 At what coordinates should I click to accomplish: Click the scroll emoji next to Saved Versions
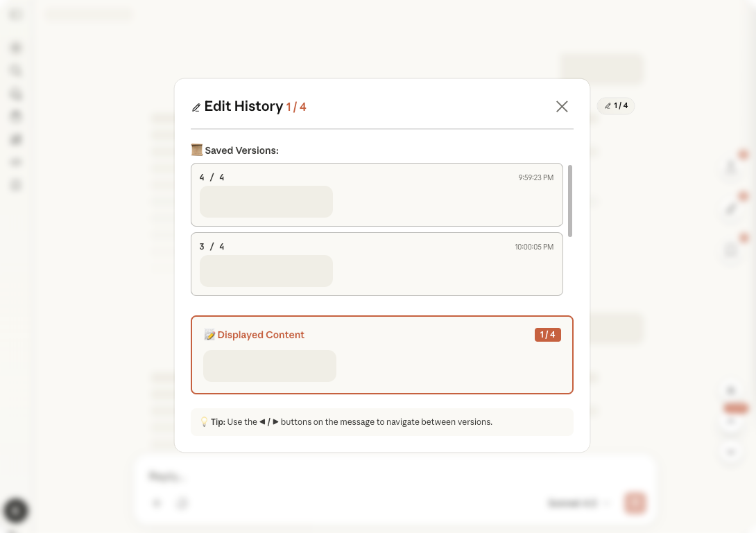tap(197, 150)
